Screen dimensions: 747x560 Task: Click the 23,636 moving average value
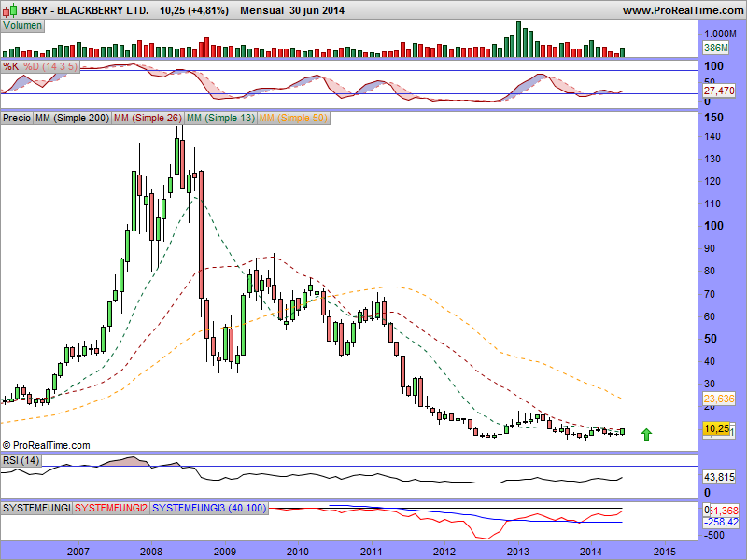pyautogui.click(x=719, y=399)
